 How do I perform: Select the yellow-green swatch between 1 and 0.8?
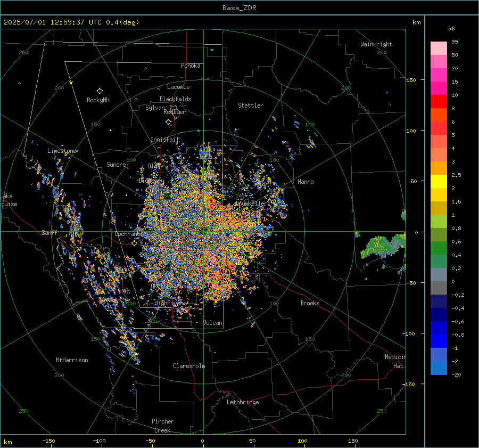click(439, 222)
